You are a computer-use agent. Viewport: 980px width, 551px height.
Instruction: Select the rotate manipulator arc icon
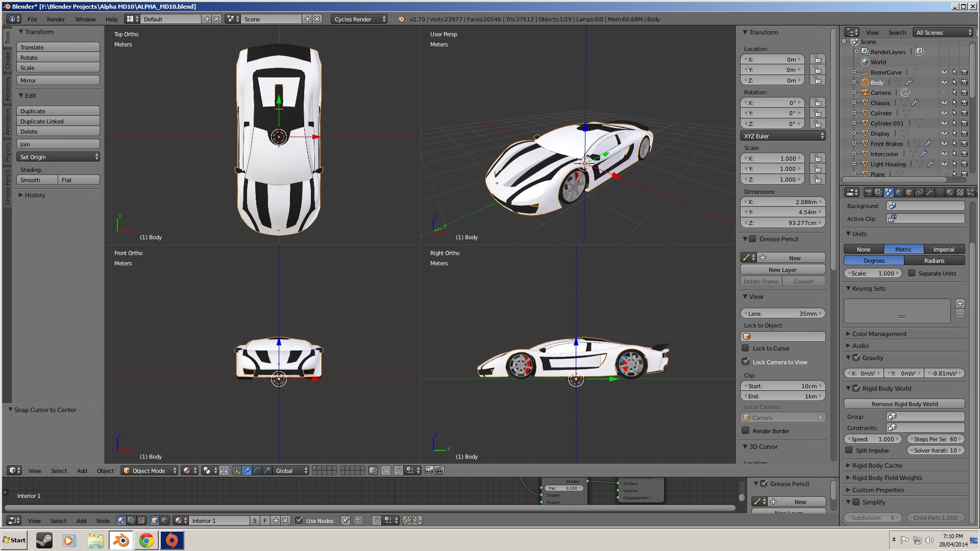click(x=257, y=470)
